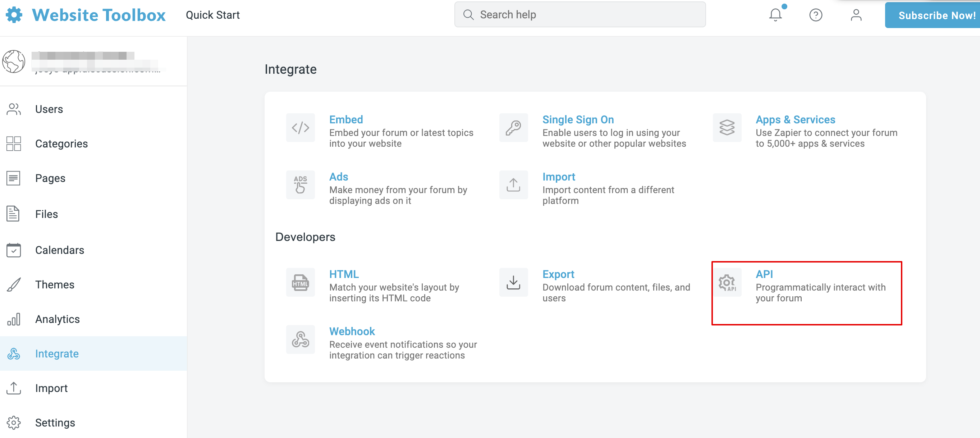Click the HTML file icon
980x438 pixels.
click(300, 282)
